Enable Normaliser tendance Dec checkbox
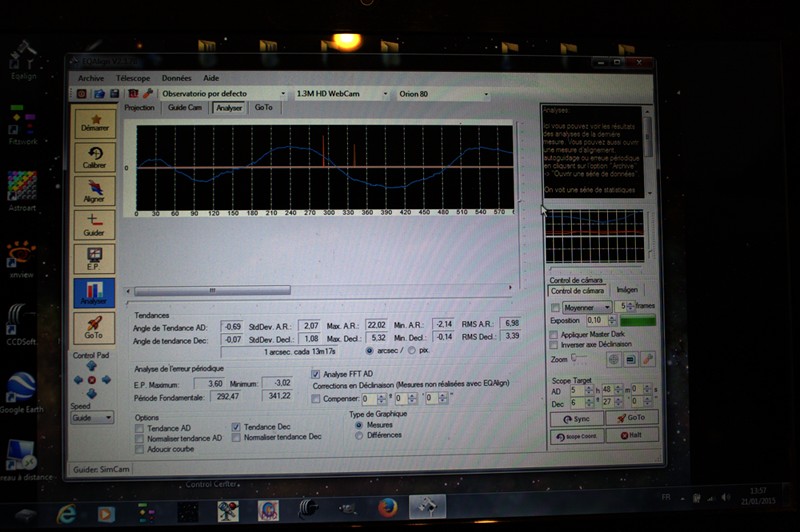This screenshot has width=800, height=532. 236,437
